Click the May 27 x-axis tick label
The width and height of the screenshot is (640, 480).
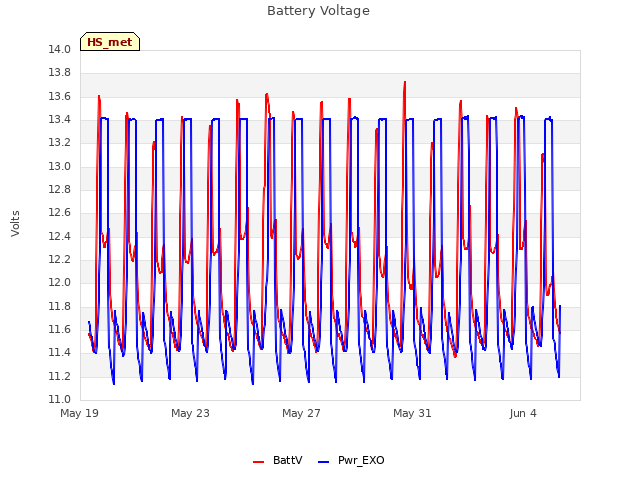tap(301, 413)
